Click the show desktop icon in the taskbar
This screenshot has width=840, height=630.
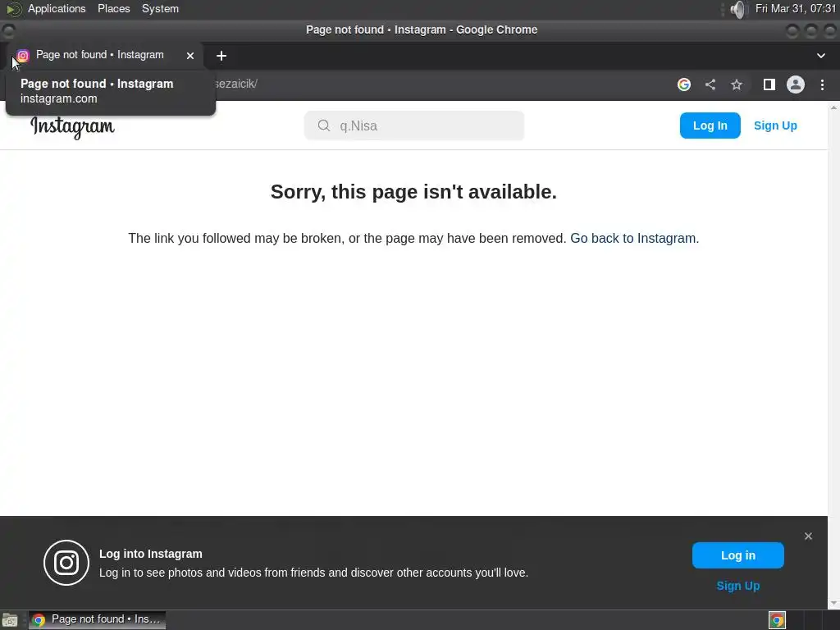pos(10,620)
